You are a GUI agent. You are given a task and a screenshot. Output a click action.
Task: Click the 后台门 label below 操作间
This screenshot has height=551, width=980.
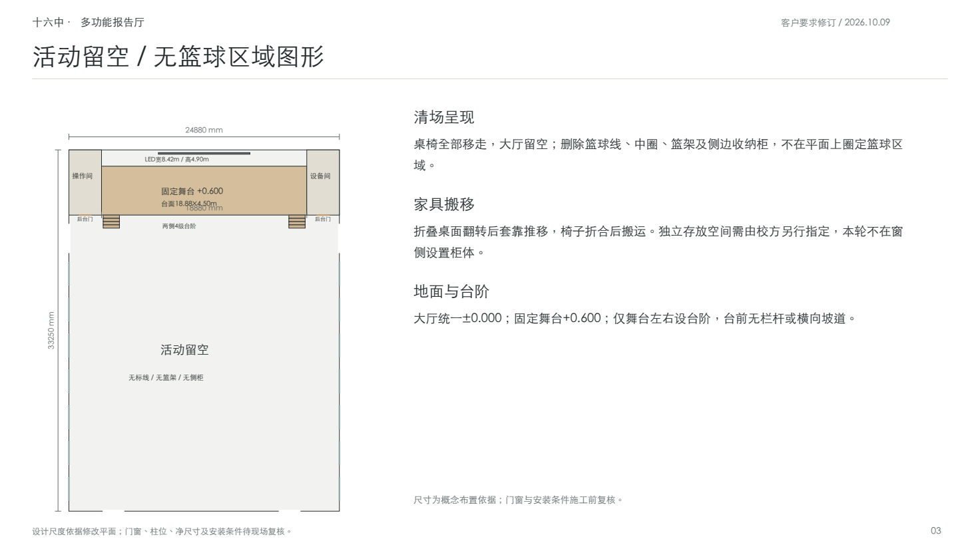pyautogui.click(x=85, y=219)
